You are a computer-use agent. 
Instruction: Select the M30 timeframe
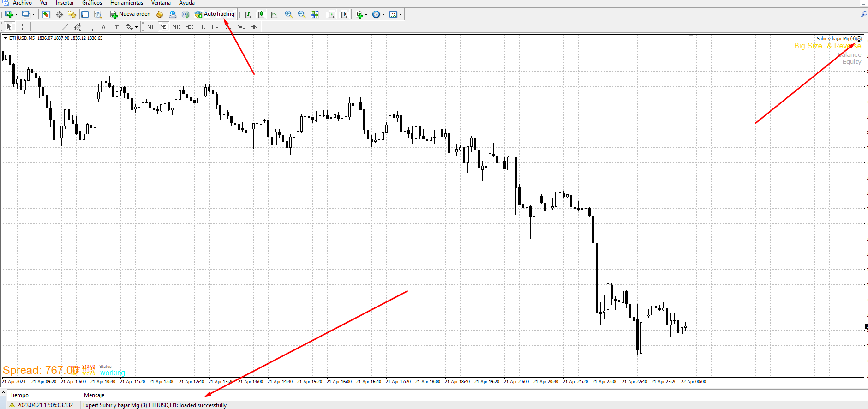189,27
